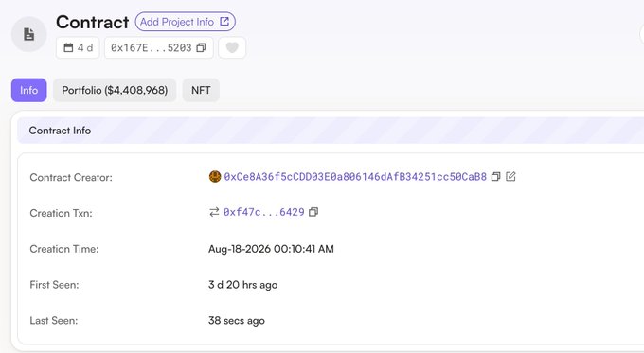Click the contract document icon
The height and width of the screenshot is (353, 644).
coord(28,34)
